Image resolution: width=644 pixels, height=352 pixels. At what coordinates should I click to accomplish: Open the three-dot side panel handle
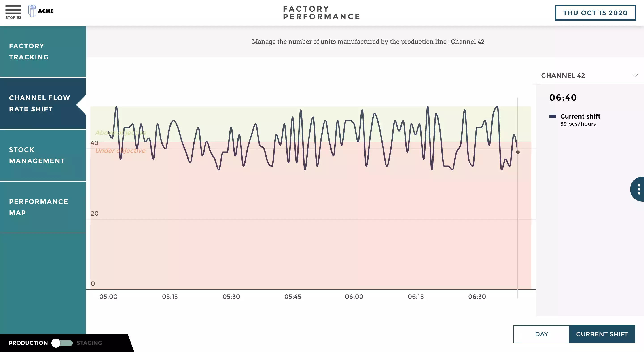pos(639,189)
